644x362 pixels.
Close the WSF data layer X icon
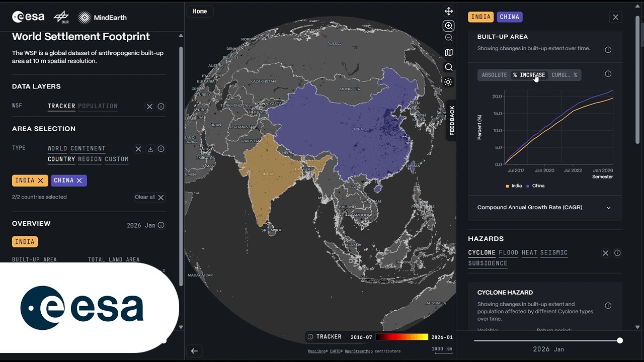point(149,107)
